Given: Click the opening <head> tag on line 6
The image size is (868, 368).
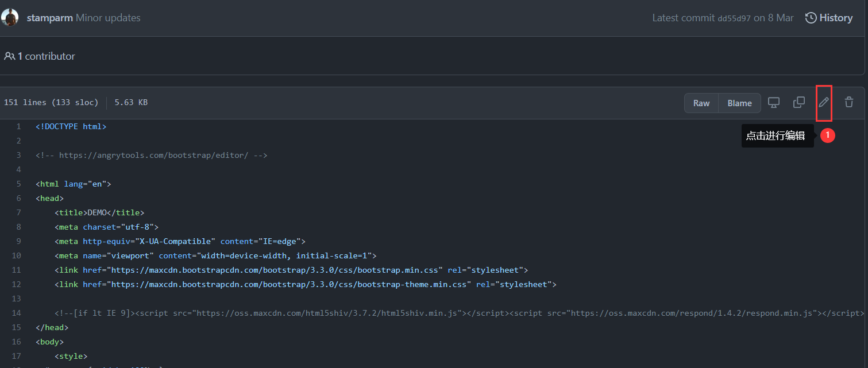Looking at the screenshot, I should [x=49, y=198].
